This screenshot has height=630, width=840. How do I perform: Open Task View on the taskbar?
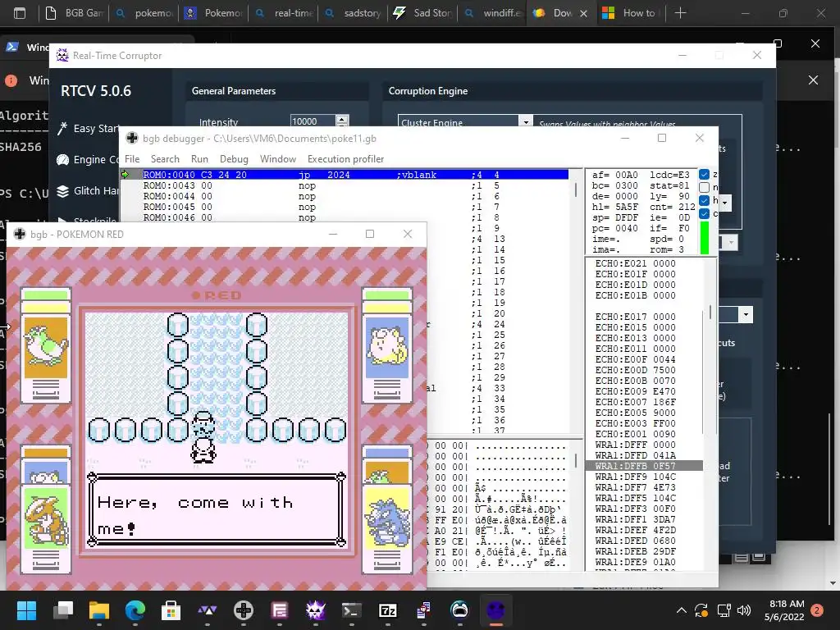(62, 609)
